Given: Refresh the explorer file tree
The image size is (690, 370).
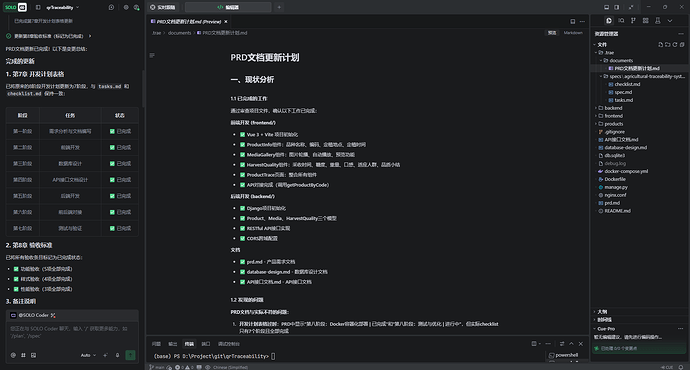Looking at the screenshot, I should point(675,44).
